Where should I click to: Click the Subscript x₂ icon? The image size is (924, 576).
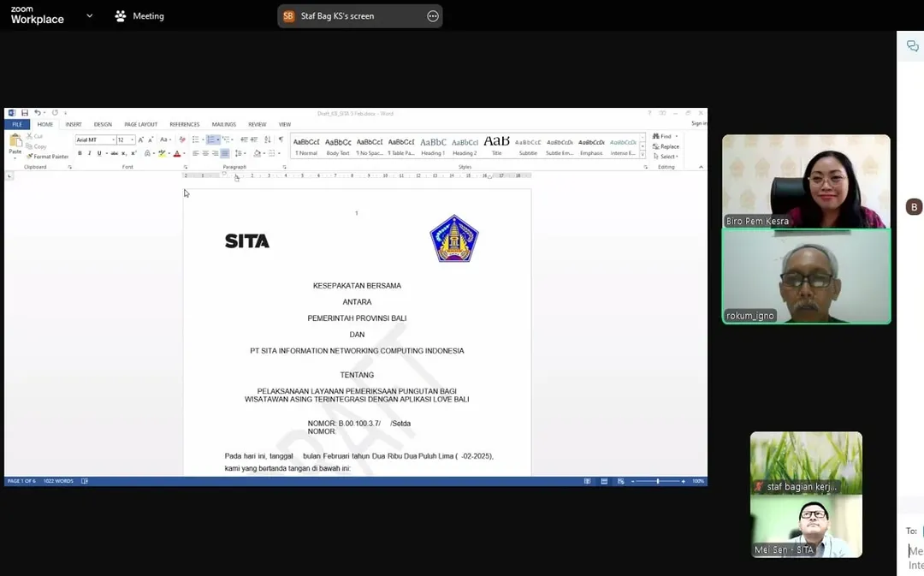124,153
